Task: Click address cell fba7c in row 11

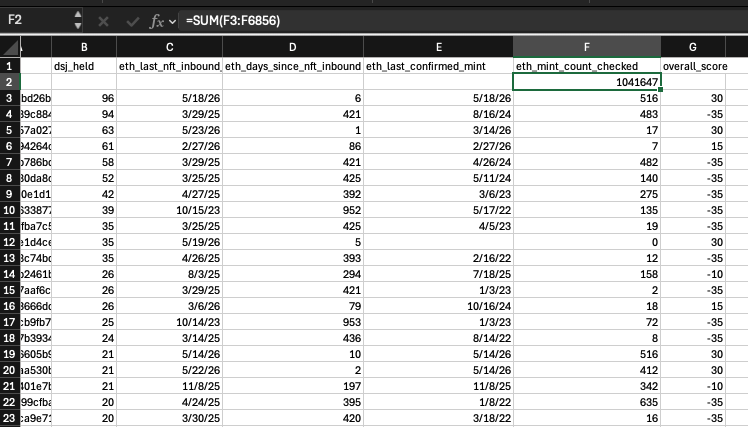Action: tap(36, 226)
